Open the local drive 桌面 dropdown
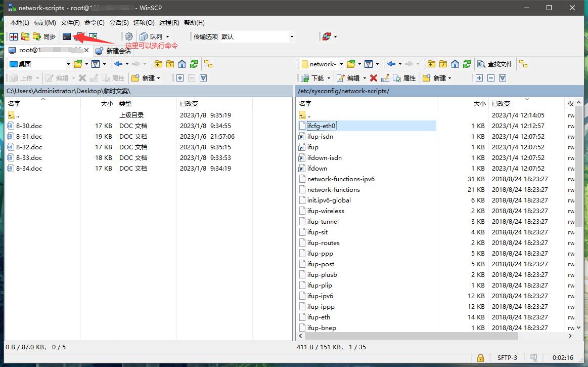The image size is (588, 367). tap(68, 64)
